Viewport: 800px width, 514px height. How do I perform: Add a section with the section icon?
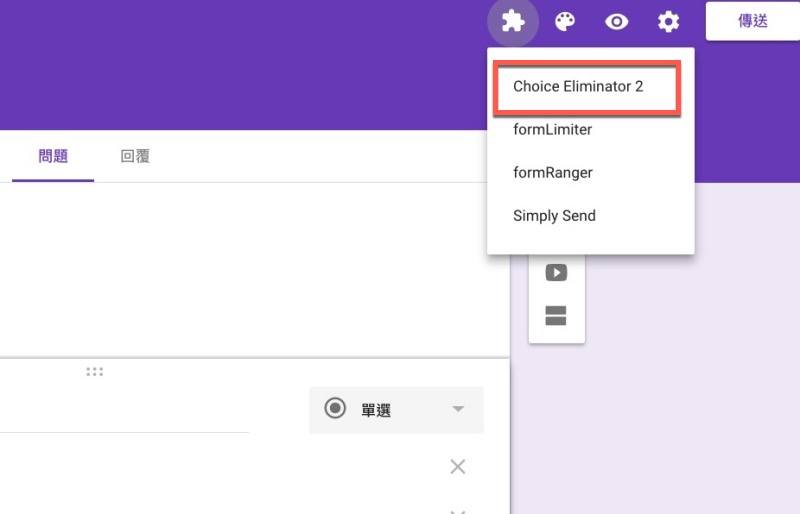556,315
